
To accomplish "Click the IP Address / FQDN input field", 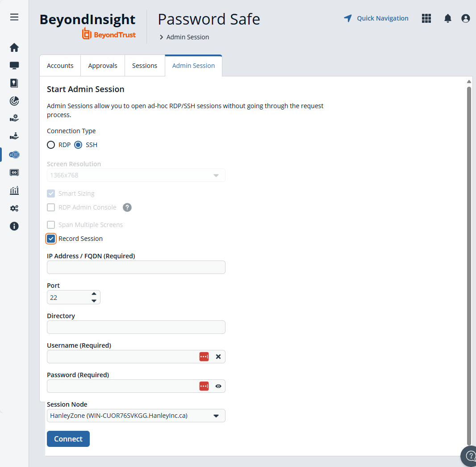I will pos(136,267).
